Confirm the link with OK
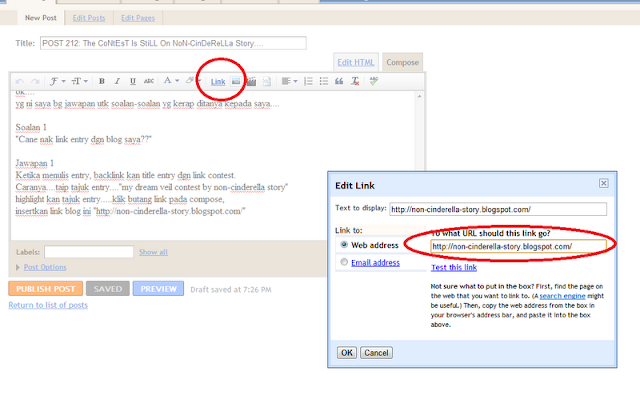Screen dimensions: 640x407 (347, 353)
